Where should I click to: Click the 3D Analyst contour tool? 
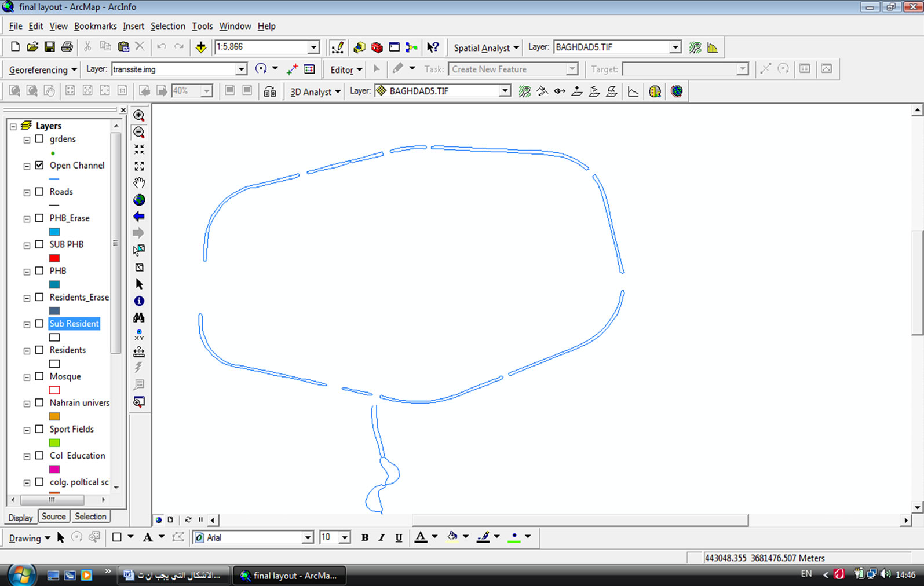click(525, 91)
